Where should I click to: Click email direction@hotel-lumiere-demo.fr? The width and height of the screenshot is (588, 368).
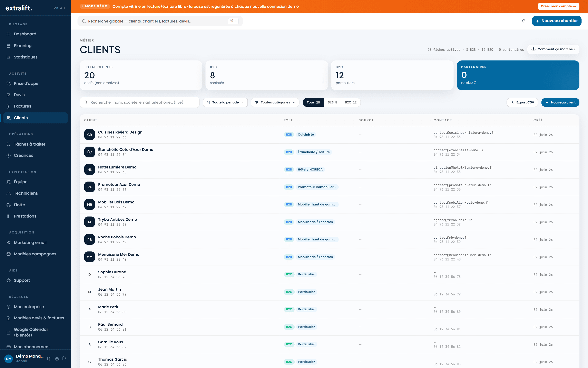(x=463, y=168)
